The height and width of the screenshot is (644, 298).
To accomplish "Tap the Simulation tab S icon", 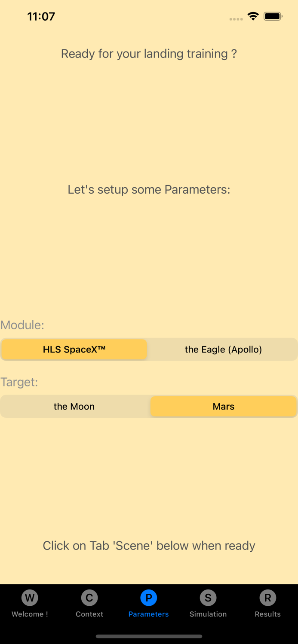I will pyautogui.click(x=208, y=598).
